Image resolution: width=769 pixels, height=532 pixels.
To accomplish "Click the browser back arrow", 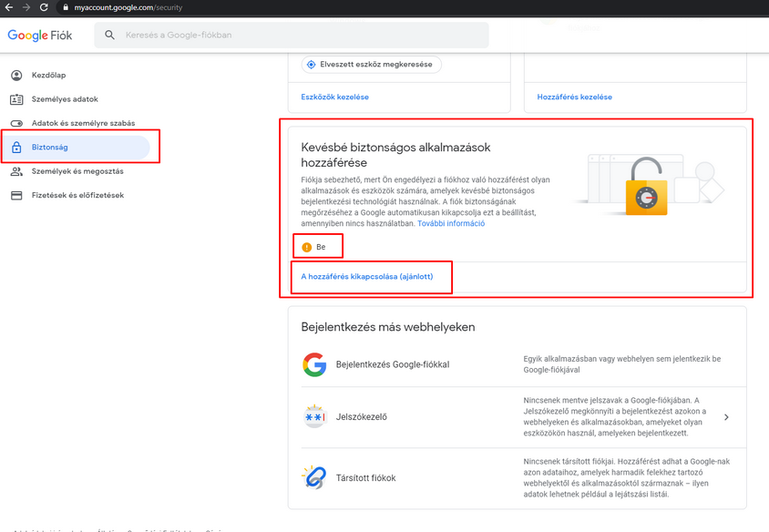I will (8, 6).
